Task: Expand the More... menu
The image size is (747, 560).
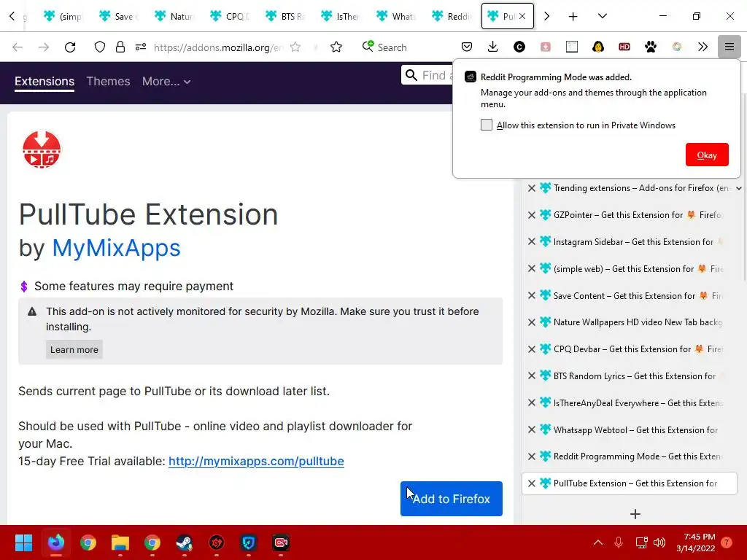Action: 166,82
